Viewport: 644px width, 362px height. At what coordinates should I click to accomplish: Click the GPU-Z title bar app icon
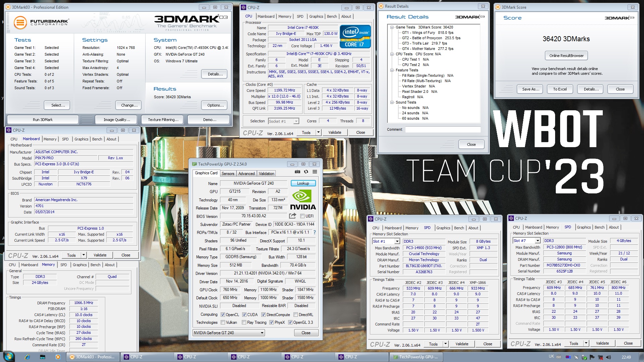click(x=194, y=164)
